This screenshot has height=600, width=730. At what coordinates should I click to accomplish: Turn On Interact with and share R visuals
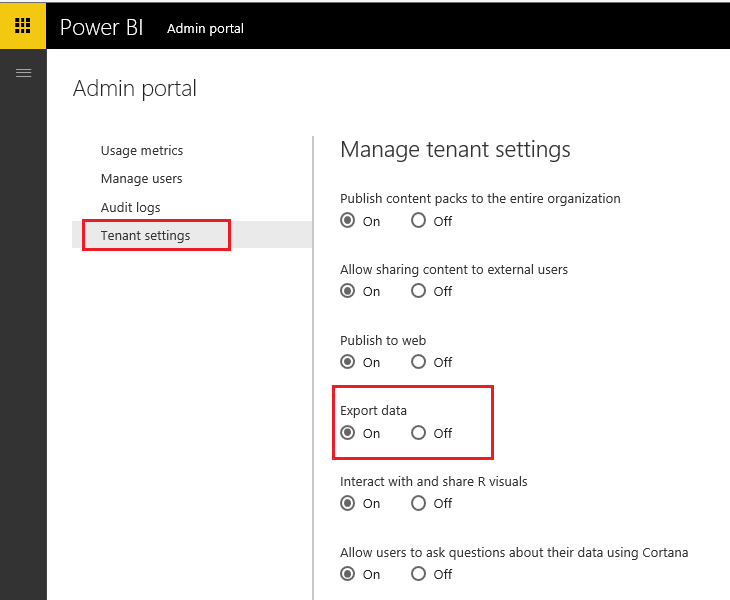coord(347,503)
